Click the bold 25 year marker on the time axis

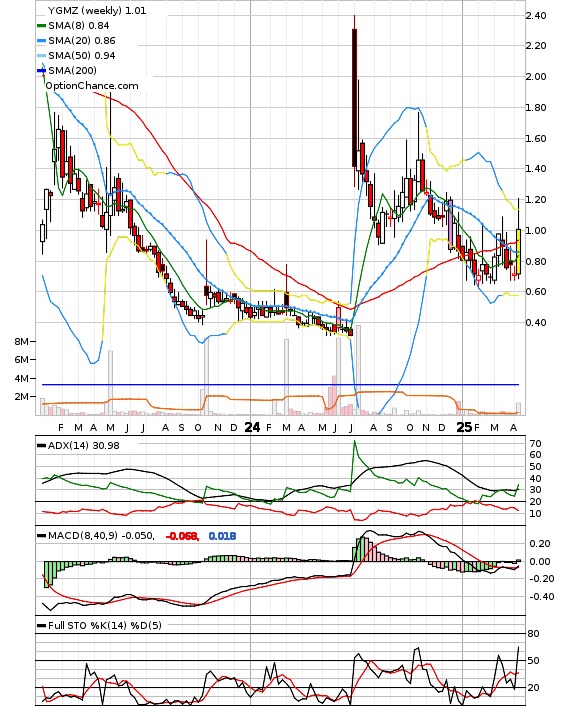click(x=464, y=427)
